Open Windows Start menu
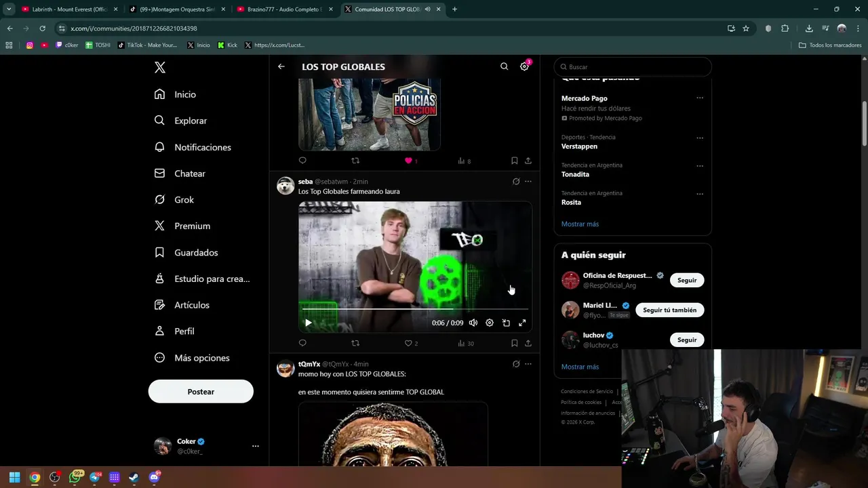The height and width of the screenshot is (488, 868). click(15, 477)
